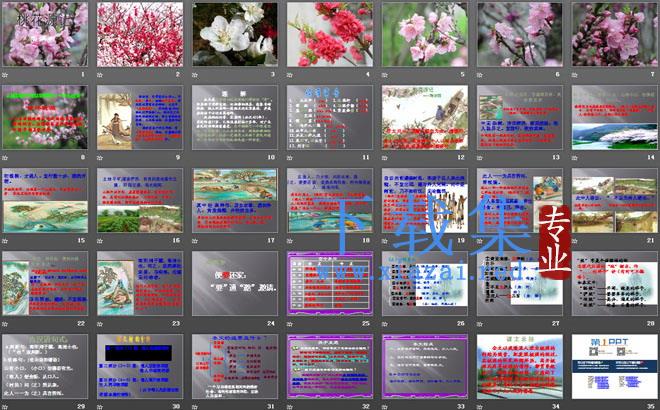
Task: Select slide 16 with green field photo
Action: tap(140, 200)
